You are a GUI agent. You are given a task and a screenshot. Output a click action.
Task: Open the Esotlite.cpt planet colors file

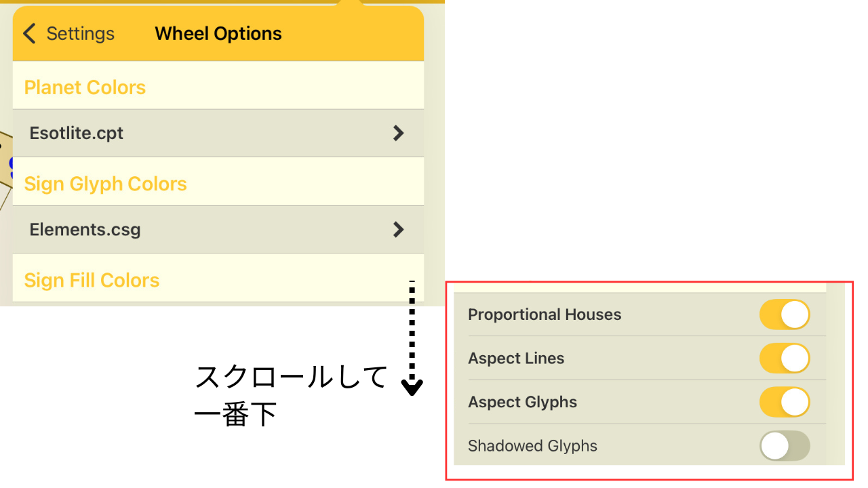click(77, 133)
